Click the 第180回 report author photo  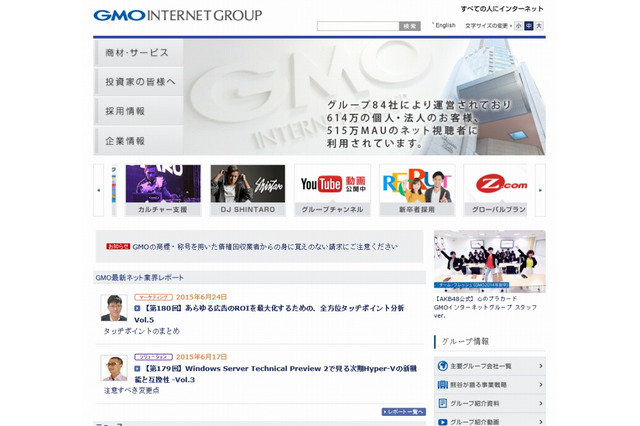[114, 308]
